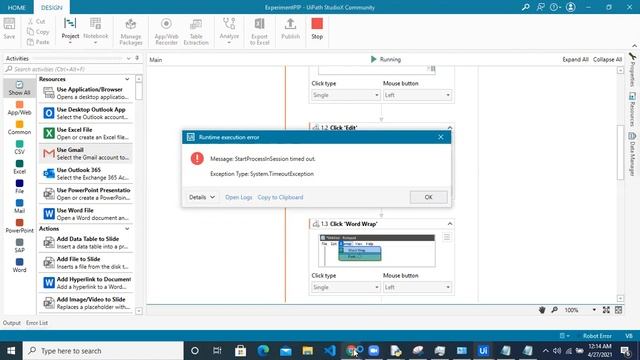Filter activities by SAP
The width and height of the screenshot is (640, 360).
pyautogui.click(x=19, y=245)
